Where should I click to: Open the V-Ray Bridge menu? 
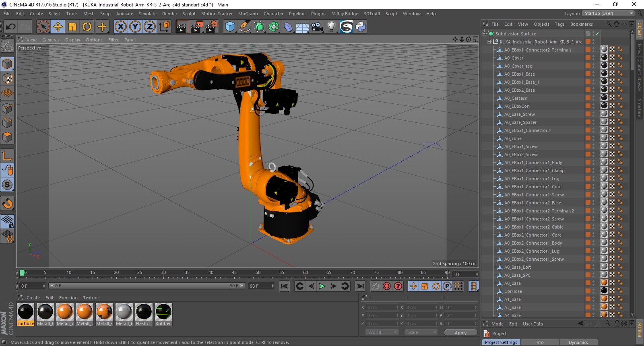345,14
